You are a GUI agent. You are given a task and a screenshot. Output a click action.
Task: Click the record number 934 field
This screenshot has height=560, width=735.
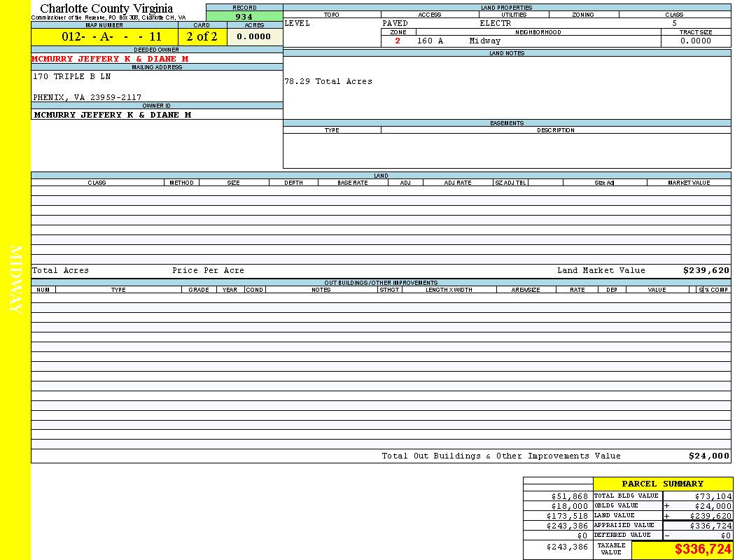[x=244, y=17]
